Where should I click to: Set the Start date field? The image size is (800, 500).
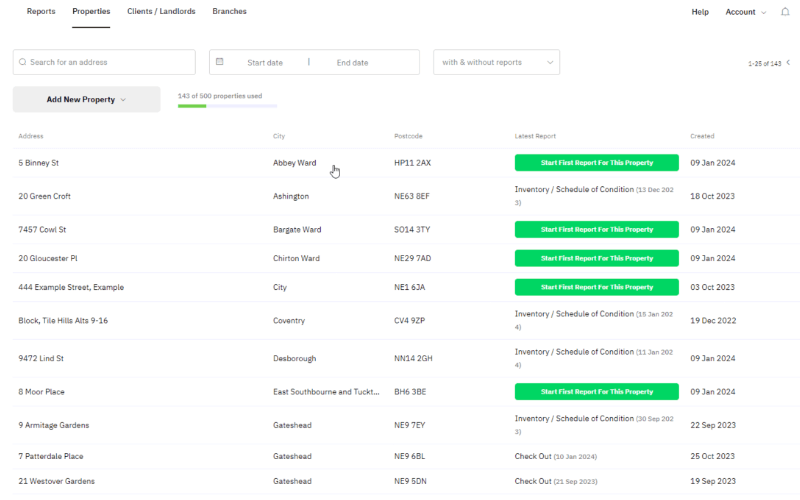tap(265, 63)
